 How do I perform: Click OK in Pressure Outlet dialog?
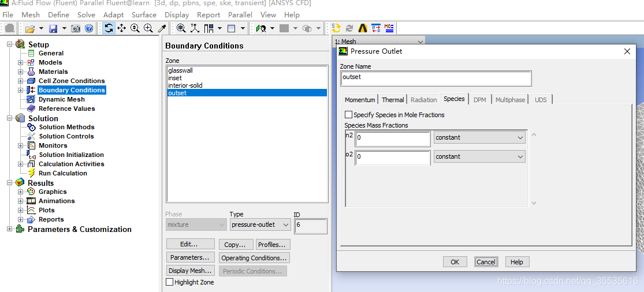(x=455, y=261)
